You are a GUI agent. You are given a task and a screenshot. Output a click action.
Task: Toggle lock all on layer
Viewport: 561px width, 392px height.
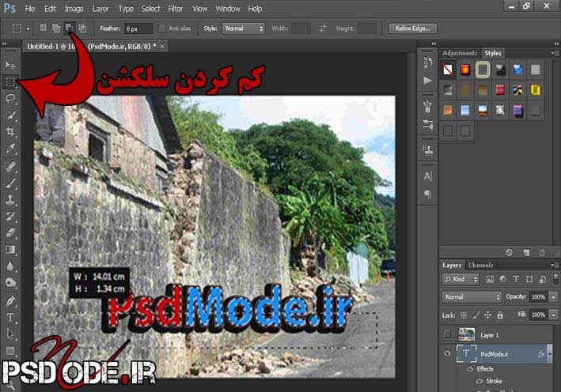click(500, 315)
